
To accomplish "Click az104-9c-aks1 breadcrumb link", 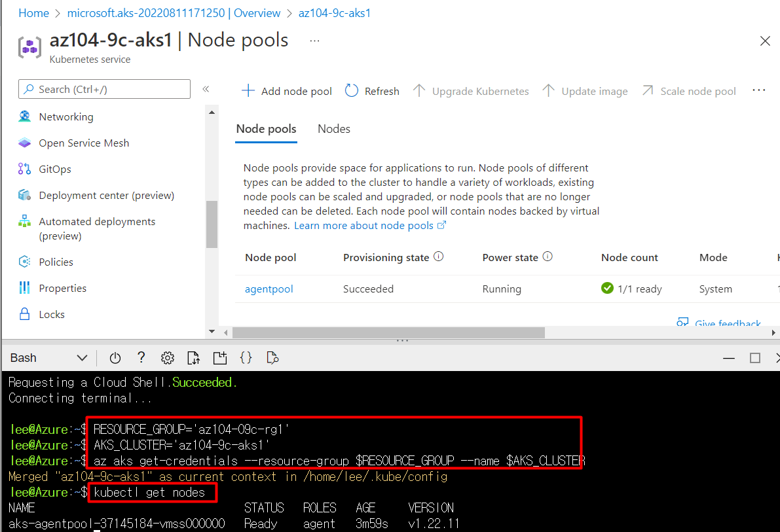I will pos(334,13).
